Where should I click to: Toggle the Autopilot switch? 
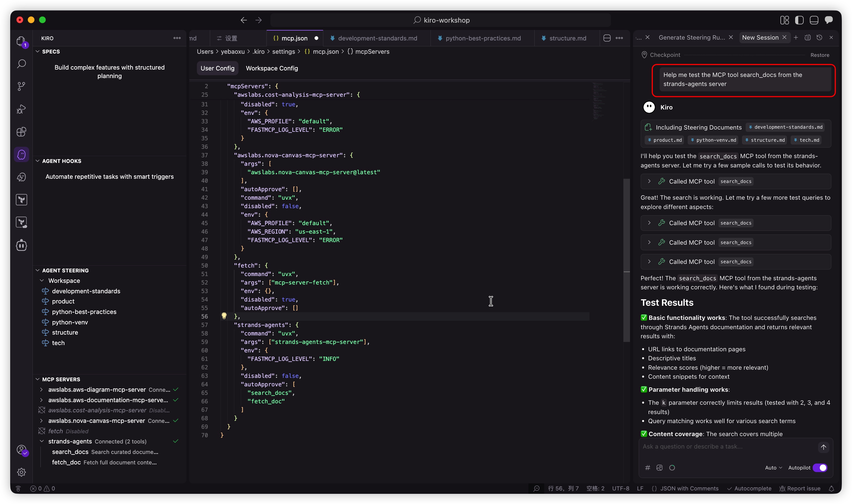820,468
